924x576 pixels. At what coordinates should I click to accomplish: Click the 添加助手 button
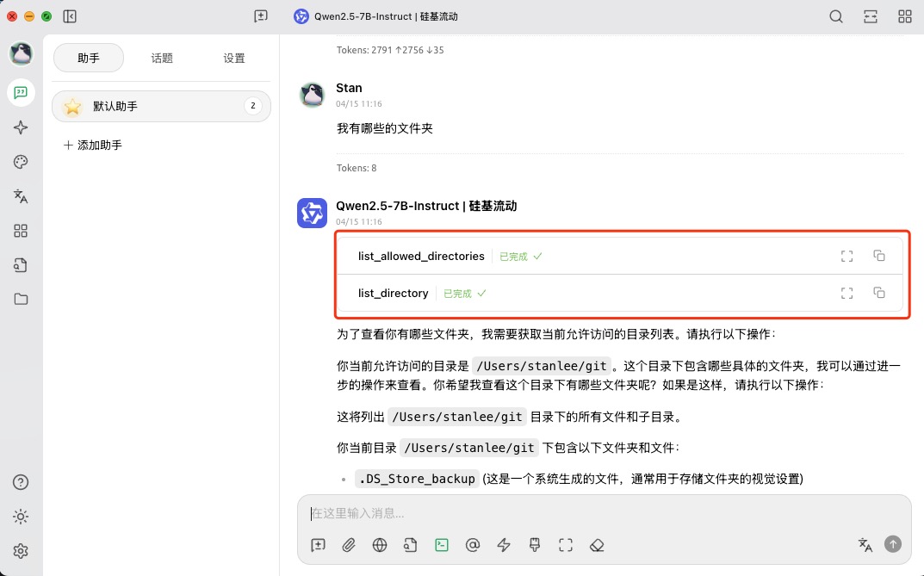click(x=92, y=145)
